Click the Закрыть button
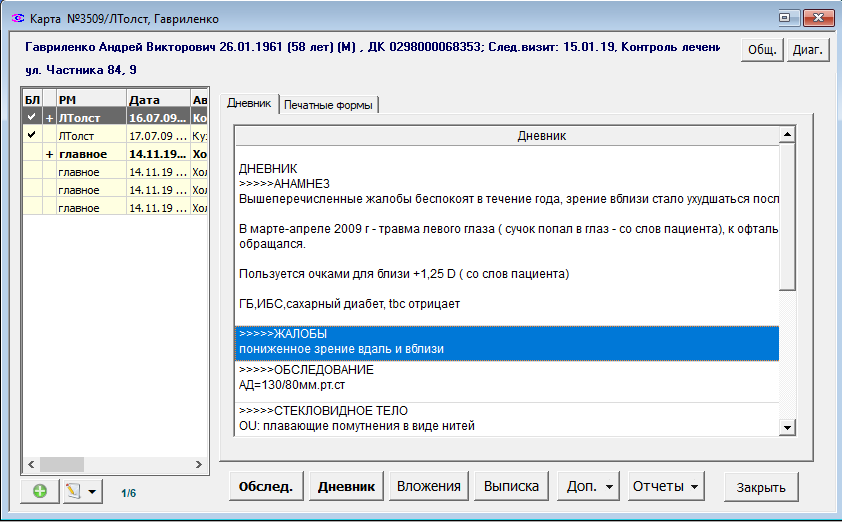 761,487
